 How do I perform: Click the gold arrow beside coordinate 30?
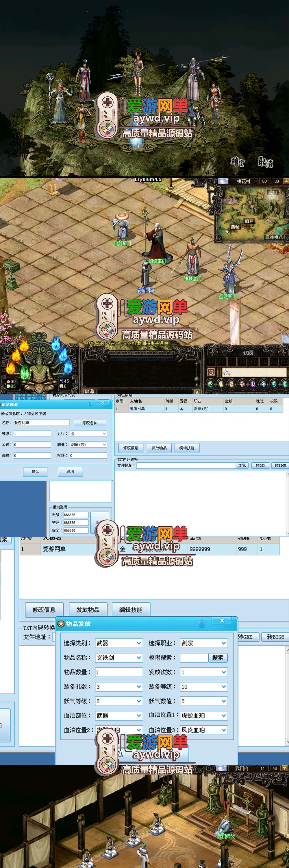tap(286, 181)
